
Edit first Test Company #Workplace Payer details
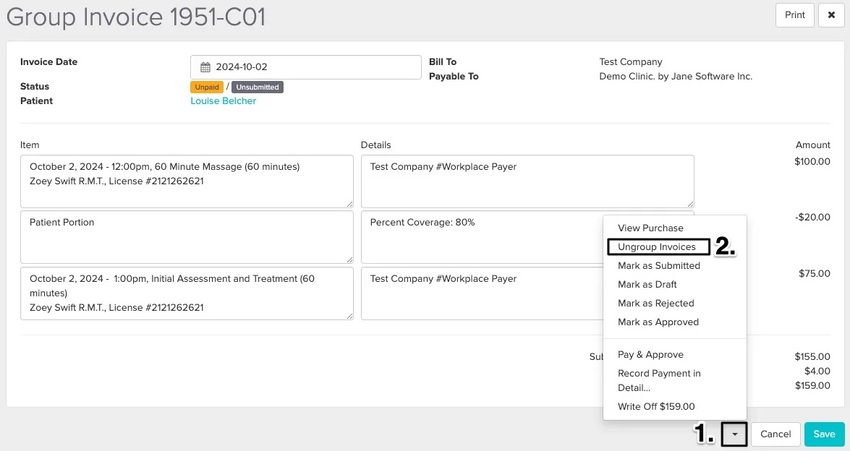tap(527, 182)
